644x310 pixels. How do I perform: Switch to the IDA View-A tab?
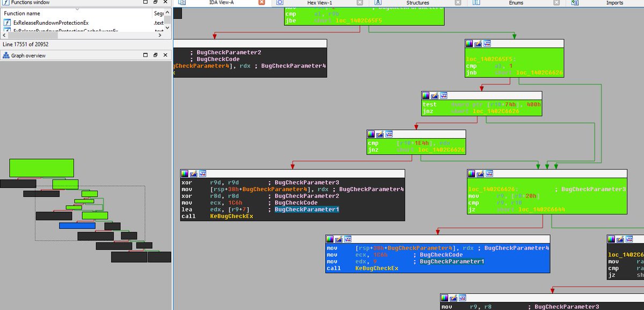[x=222, y=3]
